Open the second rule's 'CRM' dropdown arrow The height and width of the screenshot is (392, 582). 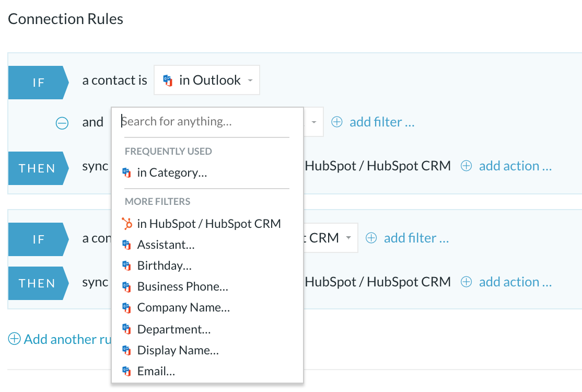click(348, 238)
